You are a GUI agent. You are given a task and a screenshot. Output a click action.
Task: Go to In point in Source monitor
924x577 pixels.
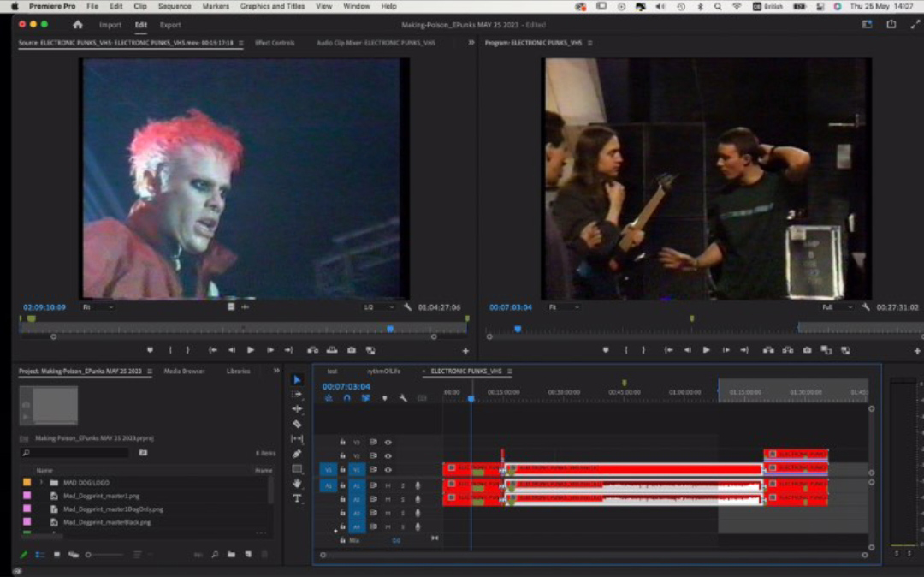213,350
